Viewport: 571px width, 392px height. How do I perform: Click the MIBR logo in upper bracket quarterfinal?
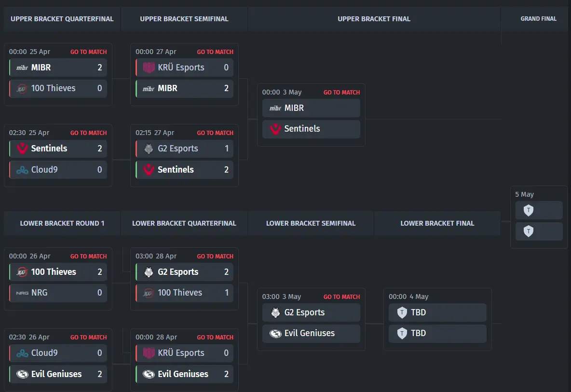coord(22,68)
